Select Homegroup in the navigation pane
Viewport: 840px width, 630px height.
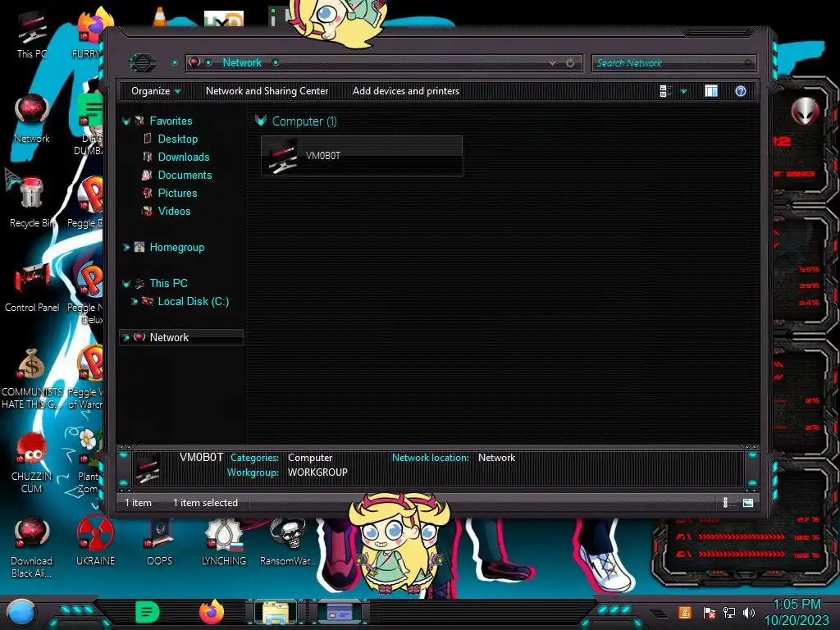click(x=177, y=248)
